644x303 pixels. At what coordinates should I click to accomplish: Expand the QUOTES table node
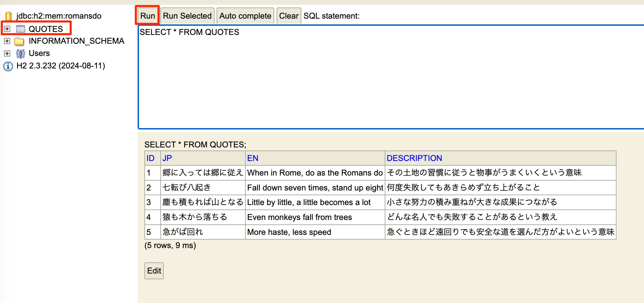tap(7, 29)
